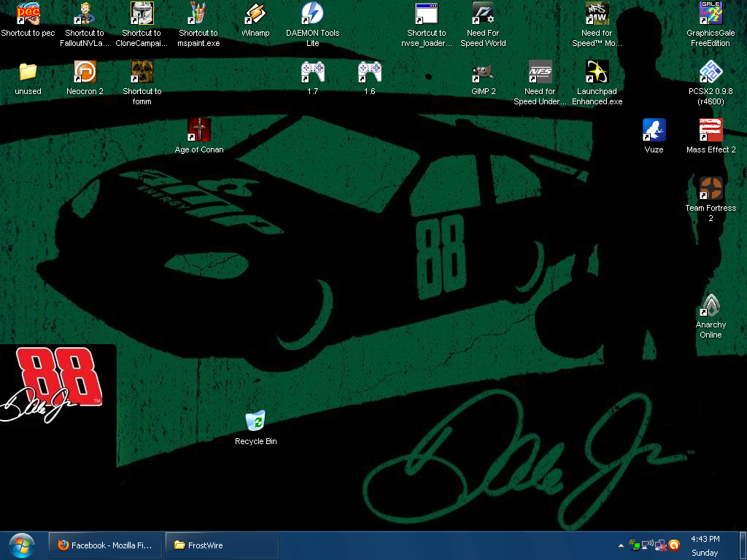Open the Windows Start menu orb
Image resolution: width=747 pixels, height=560 pixels.
21,545
